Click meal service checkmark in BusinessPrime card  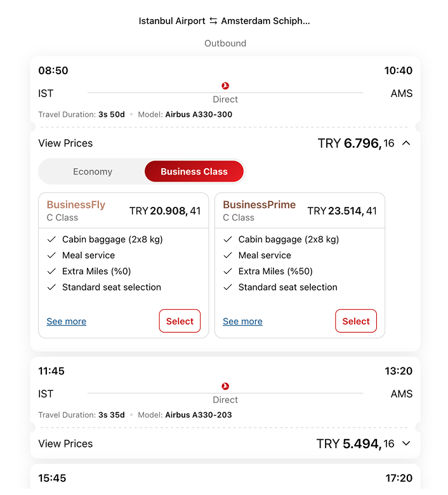tap(228, 255)
